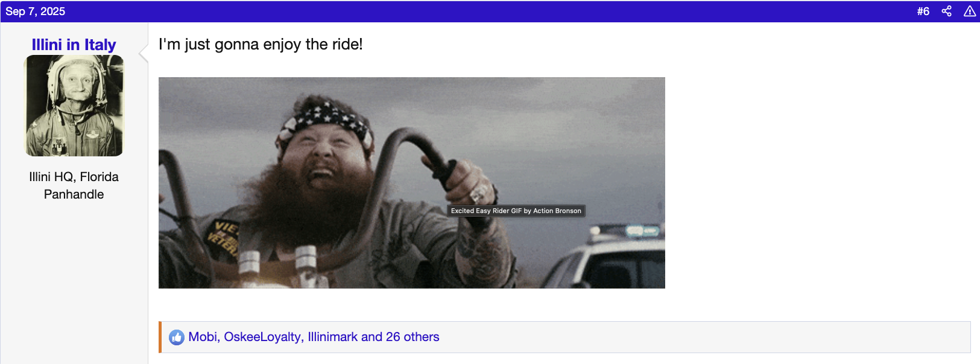Click empty area of blue post header bar
Viewport: 980px width, 364px height.
(482, 11)
